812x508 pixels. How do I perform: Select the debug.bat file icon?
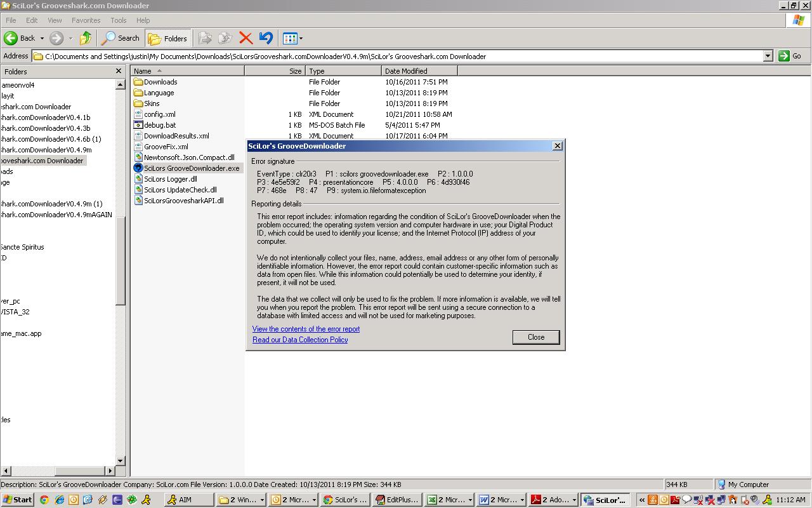[138, 125]
